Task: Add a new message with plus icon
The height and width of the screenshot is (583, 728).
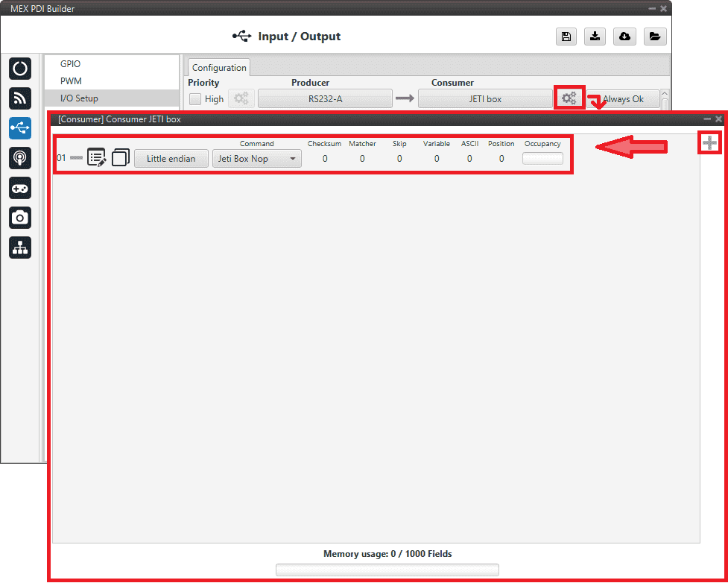Action: tap(709, 142)
